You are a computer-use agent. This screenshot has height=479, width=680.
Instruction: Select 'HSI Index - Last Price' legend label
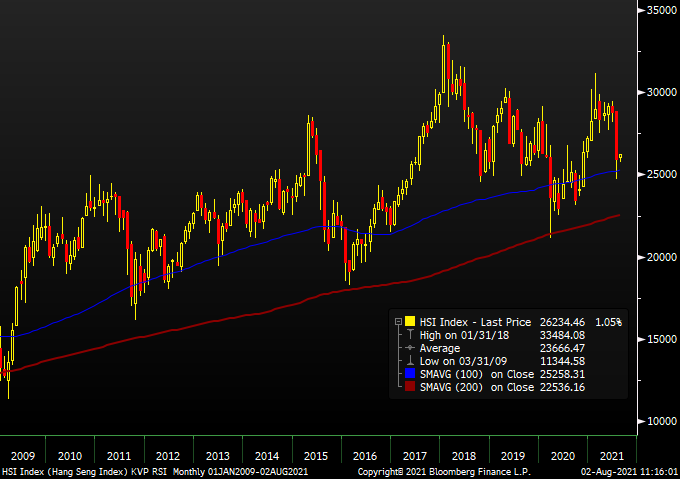475,322
